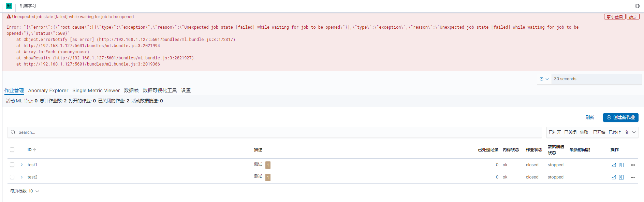
Task: Click the 创建新作业 button
Action: pos(620,117)
